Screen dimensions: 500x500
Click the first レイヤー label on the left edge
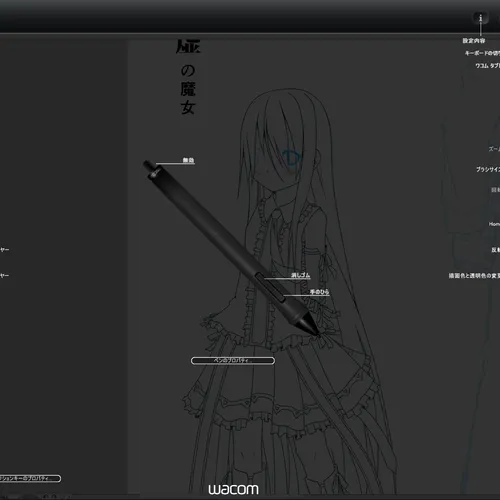(x=4, y=250)
